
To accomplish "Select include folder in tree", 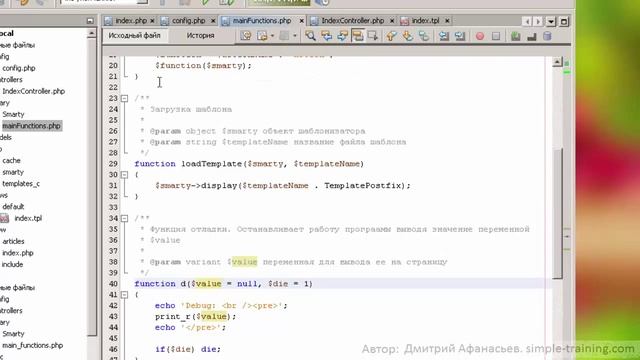I will 12,264.
